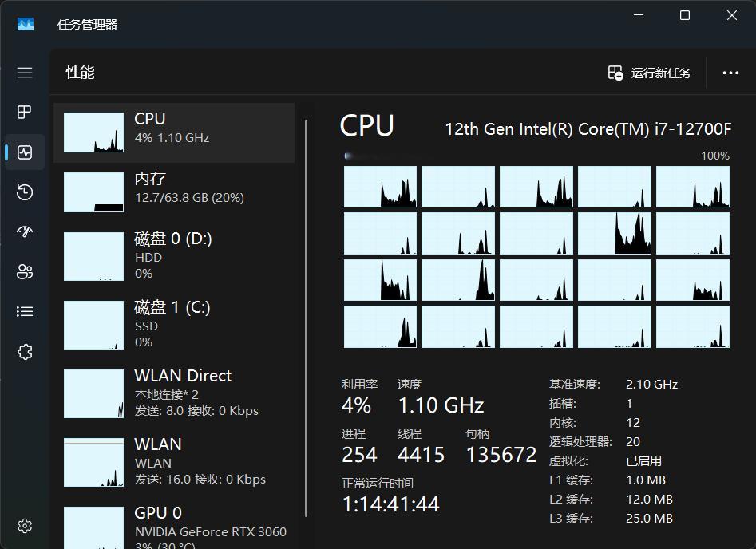
Task: Select the WLAN network entry
Action: [174, 462]
